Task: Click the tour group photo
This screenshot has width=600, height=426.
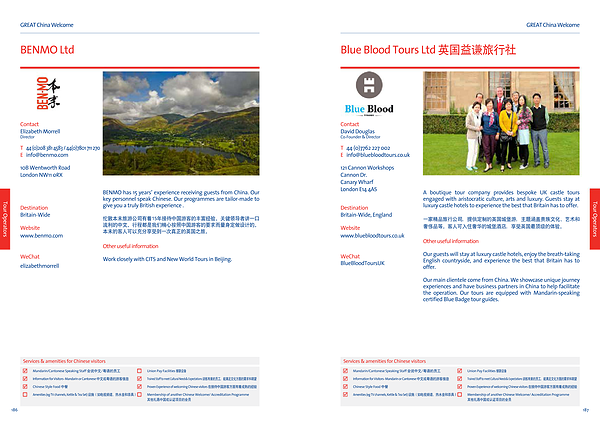Action: (x=505, y=120)
